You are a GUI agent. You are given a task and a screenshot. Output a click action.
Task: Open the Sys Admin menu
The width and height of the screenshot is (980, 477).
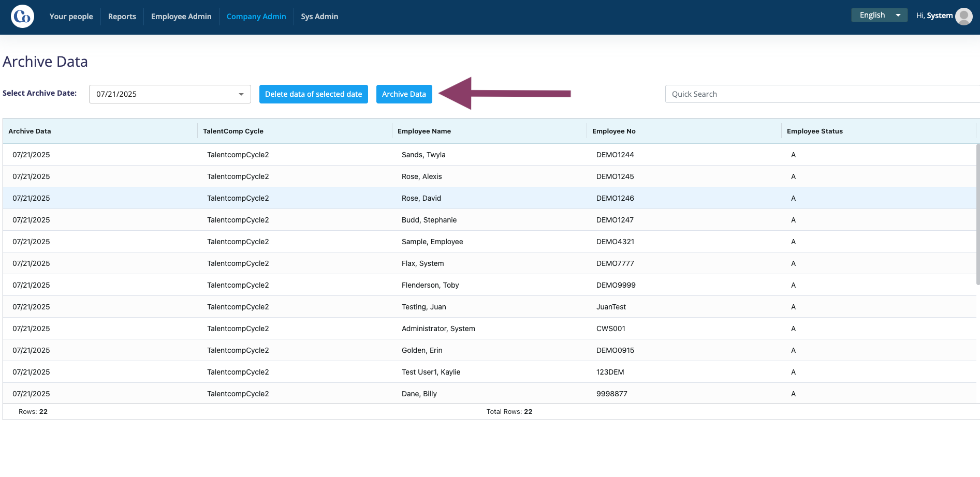point(319,17)
